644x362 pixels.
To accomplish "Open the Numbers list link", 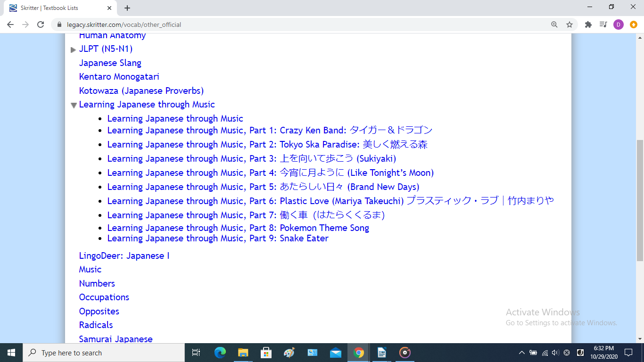I will click(x=97, y=283).
